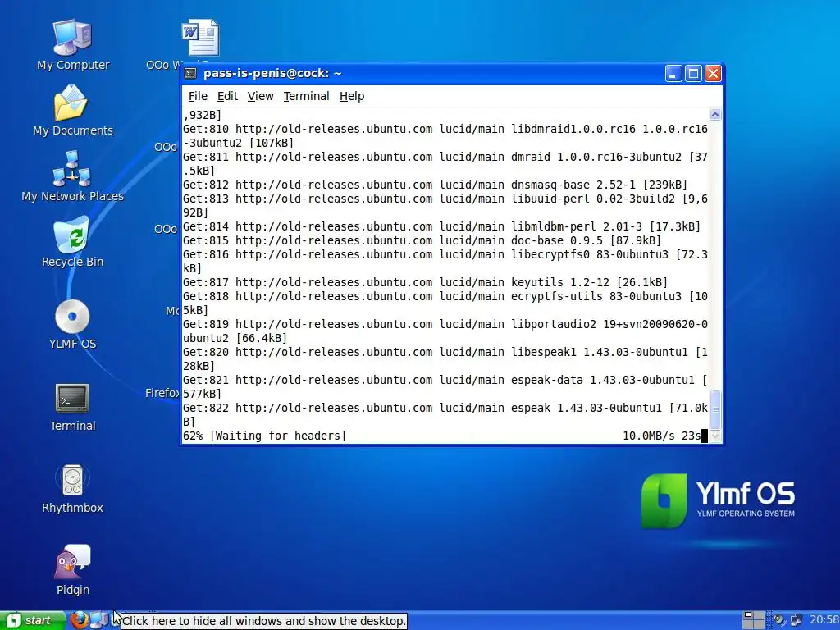840x630 pixels.
Task: Click the Get:818 ecryptfs-utils line
Action: pos(445,304)
